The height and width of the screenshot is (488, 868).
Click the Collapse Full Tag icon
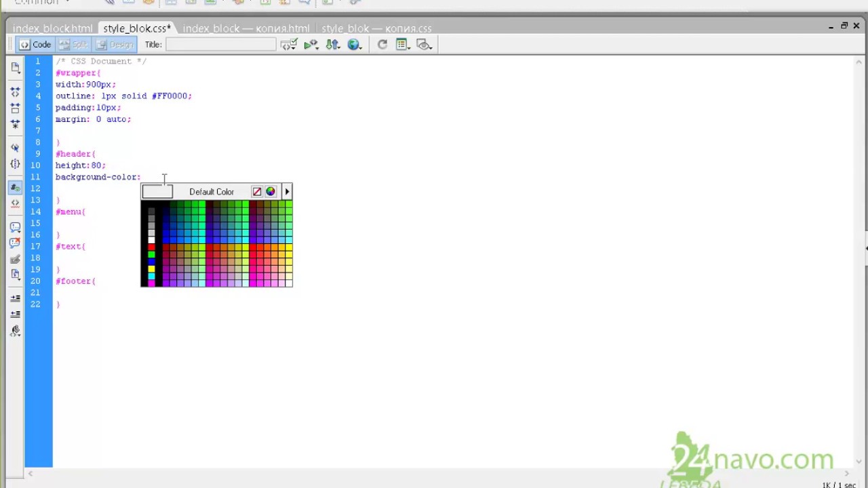[15, 92]
